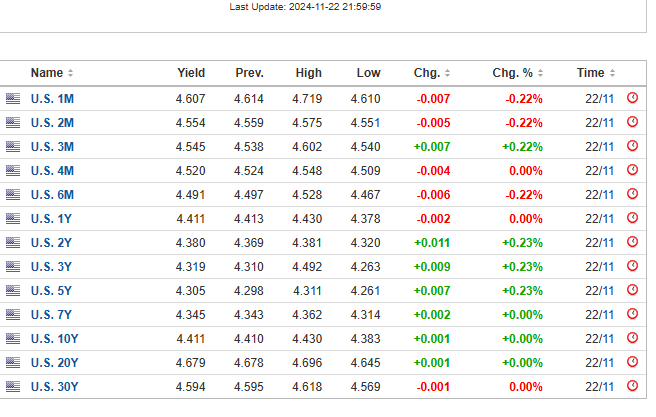Click the clock icon in U.S. 7Y row

click(x=632, y=314)
